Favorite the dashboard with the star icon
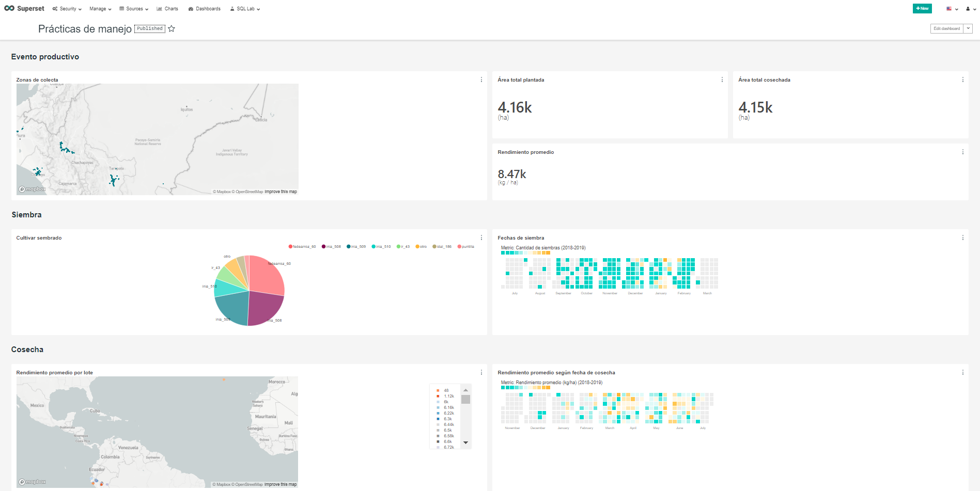This screenshot has height=491, width=980. [x=172, y=29]
